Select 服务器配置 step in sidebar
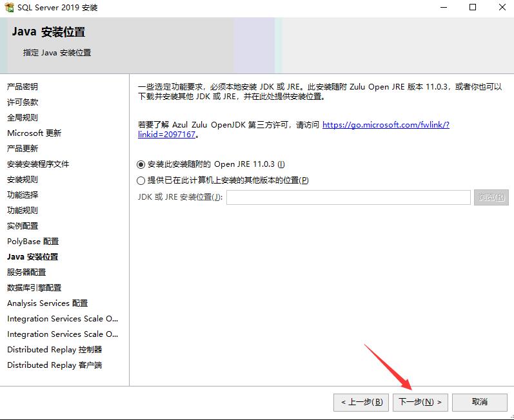Image resolution: width=514 pixels, height=420 pixels. pos(26,272)
